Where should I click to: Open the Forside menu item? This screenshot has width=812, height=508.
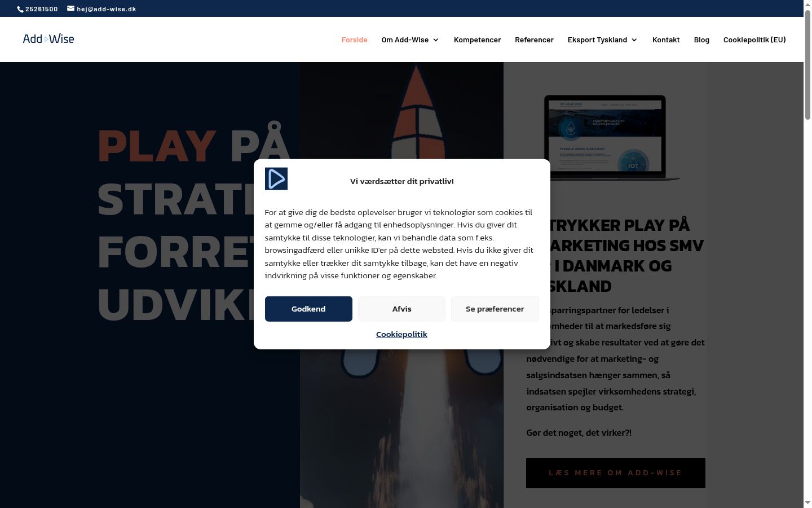pyautogui.click(x=354, y=40)
